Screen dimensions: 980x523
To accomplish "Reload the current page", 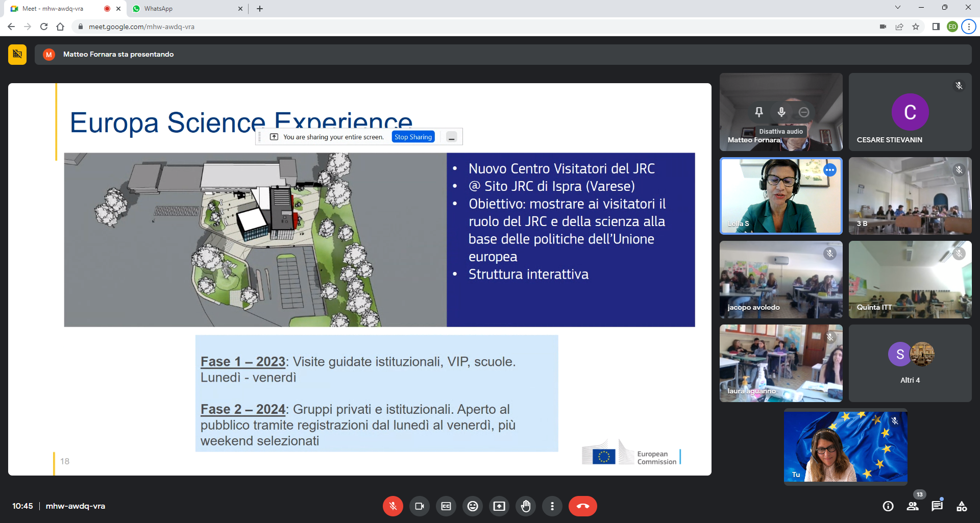I will pos(44,27).
